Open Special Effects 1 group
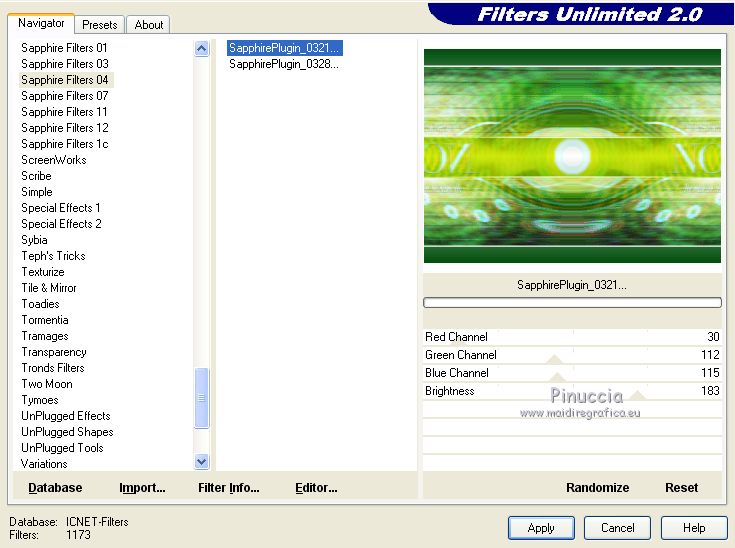The height and width of the screenshot is (548, 735). coord(60,208)
